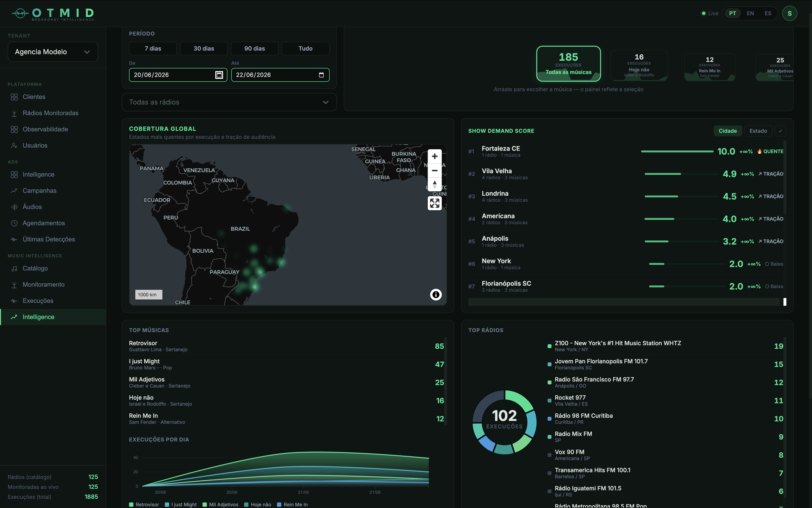This screenshot has height=508, width=812.
Task: Click the Fortaleza CE score bar
Action: 677,151
